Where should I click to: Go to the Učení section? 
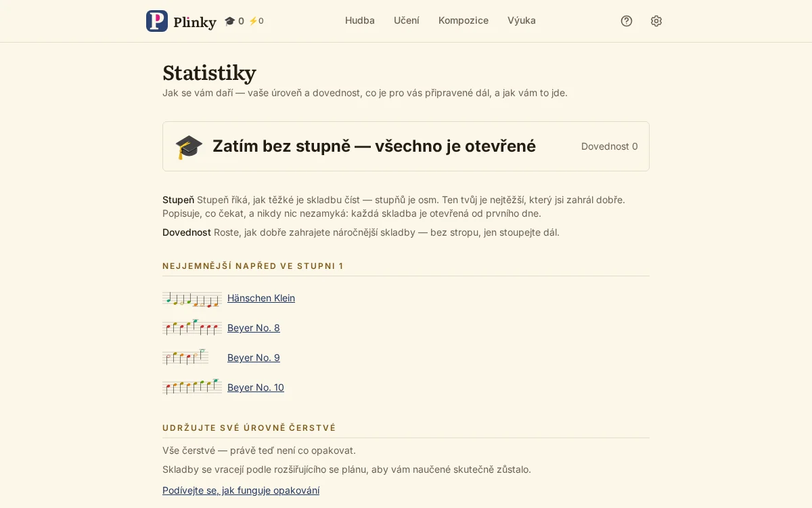click(x=407, y=20)
